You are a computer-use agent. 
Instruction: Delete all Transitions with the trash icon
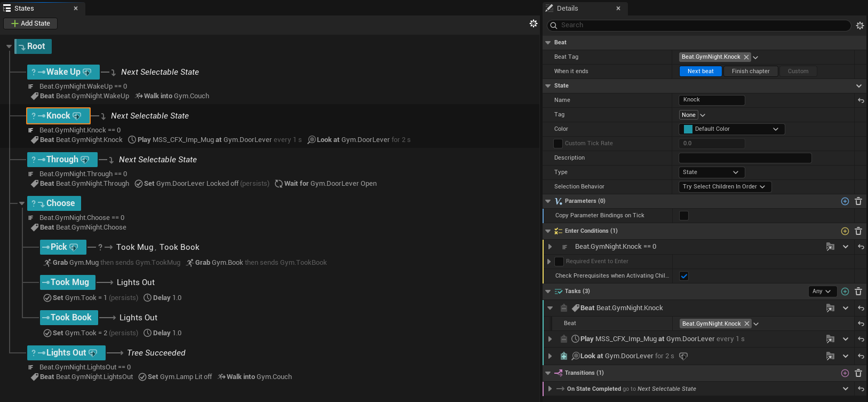pyautogui.click(x=858, y=373)
